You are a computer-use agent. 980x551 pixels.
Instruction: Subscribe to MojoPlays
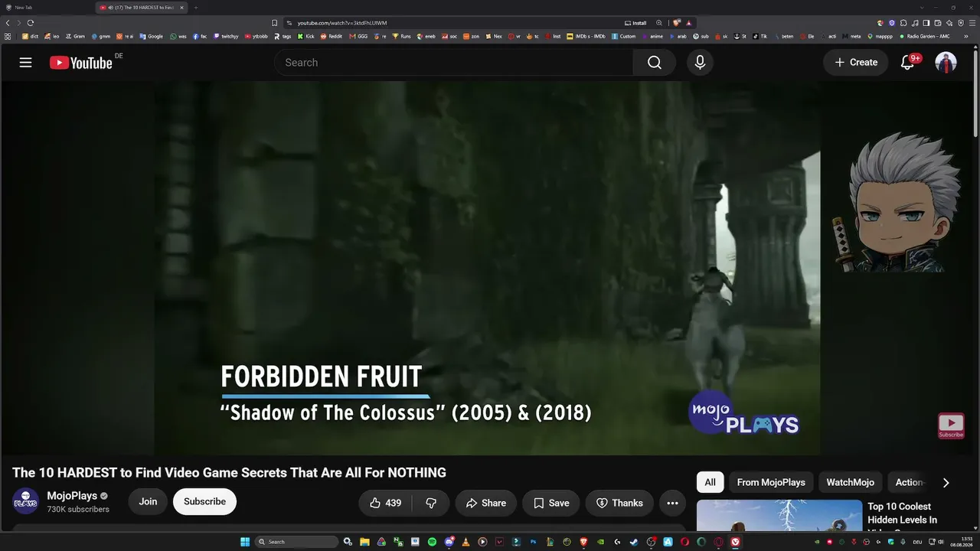tap(204, 502)
